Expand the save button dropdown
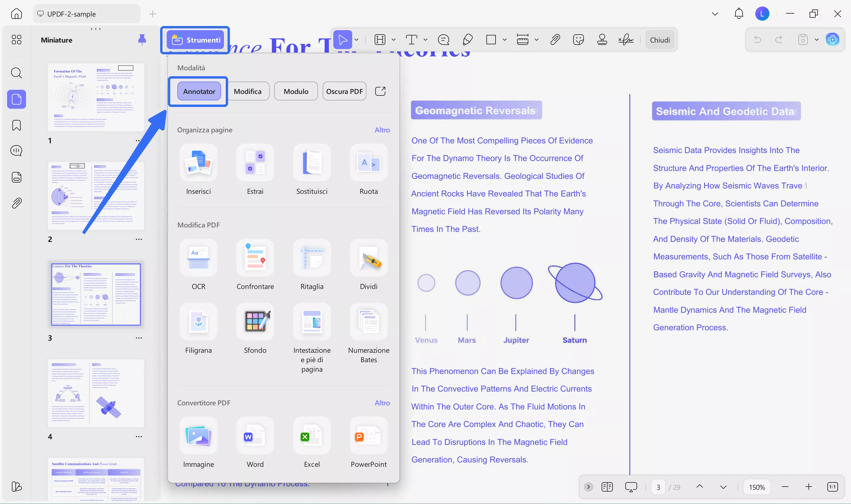Viewport: 851px width, 504px height. tap(818, 39)
